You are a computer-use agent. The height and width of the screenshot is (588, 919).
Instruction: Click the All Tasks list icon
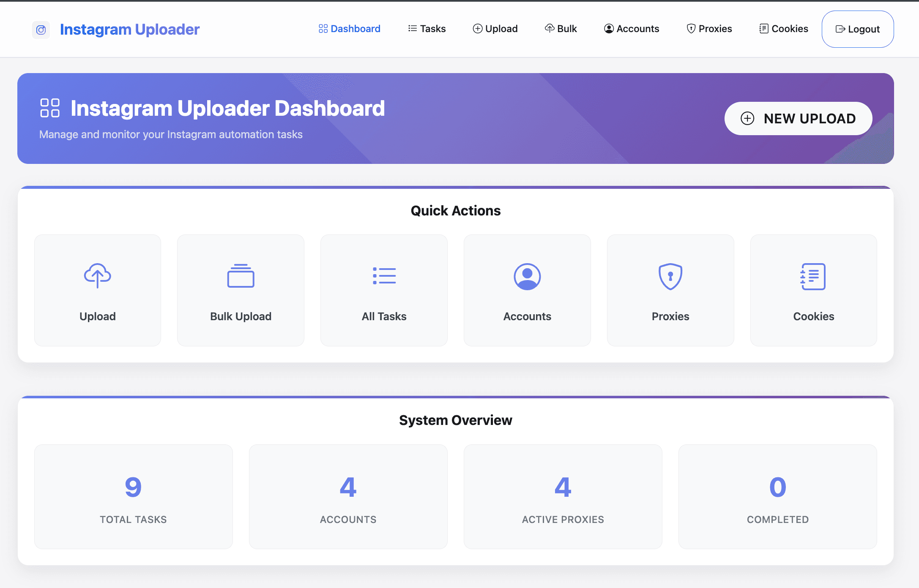[x=383, y=276]
